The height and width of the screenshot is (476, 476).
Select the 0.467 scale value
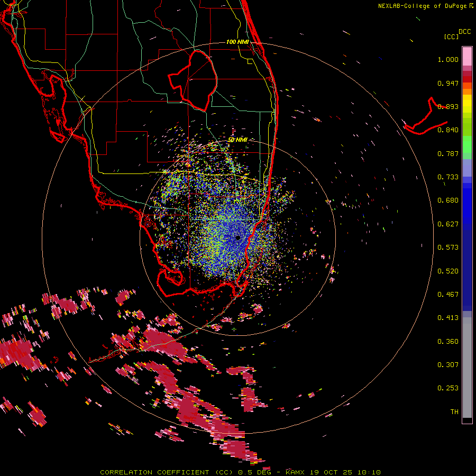click(x=448, y=295)
